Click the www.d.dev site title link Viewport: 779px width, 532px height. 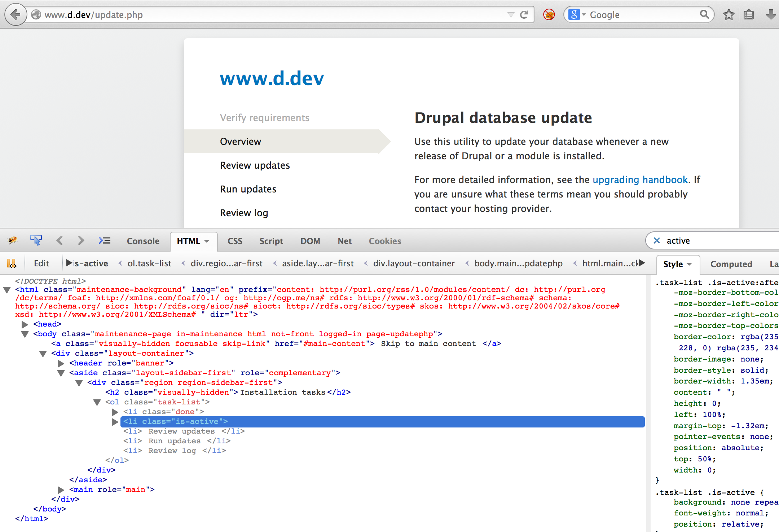coord(272,79)
